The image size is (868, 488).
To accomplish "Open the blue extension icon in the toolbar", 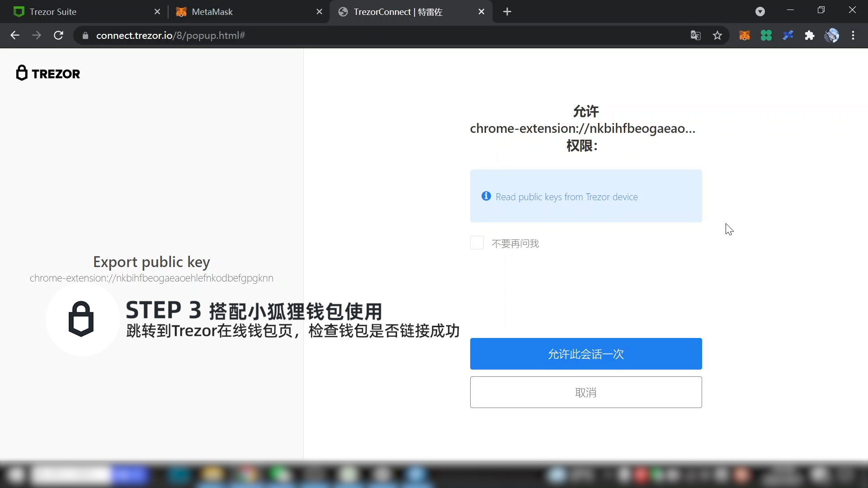I will click(788, 35).
